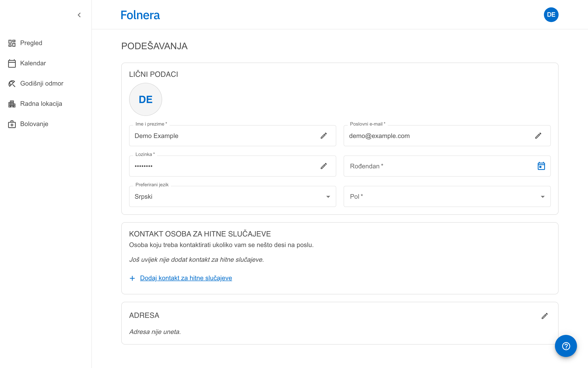Open the DE user avatar menu

click(551, 15)
